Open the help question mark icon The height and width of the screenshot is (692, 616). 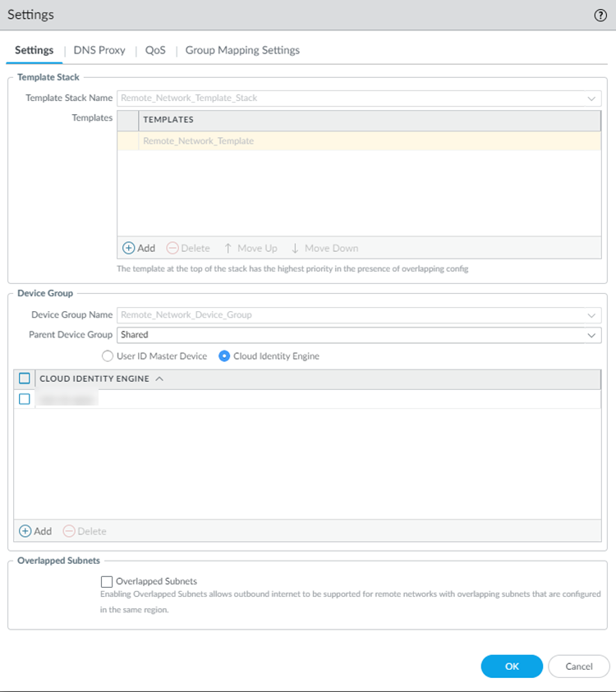600,16
